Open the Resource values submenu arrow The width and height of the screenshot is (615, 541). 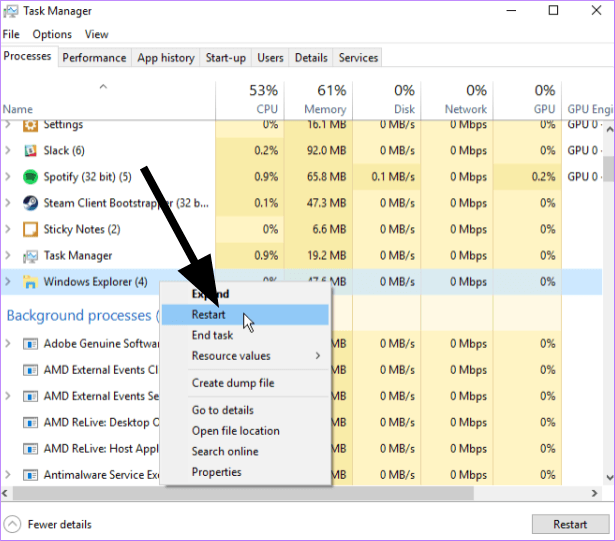318,356
